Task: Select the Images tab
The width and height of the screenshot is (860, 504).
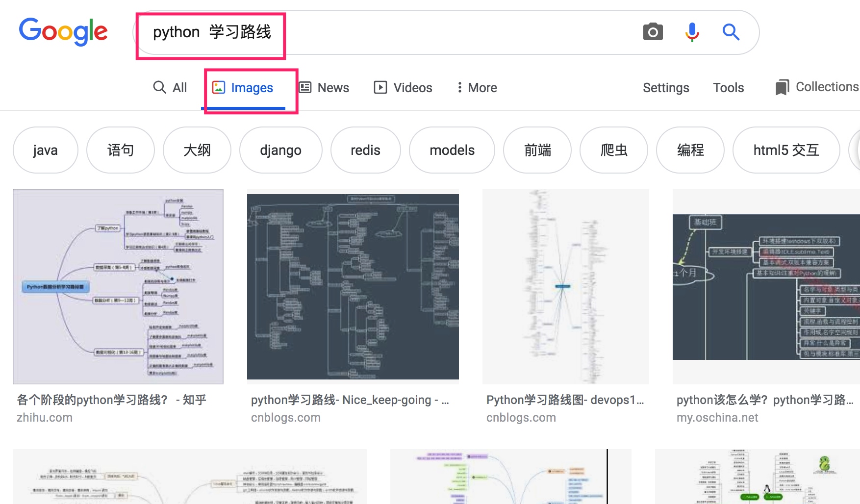Action: pos(243,88)
